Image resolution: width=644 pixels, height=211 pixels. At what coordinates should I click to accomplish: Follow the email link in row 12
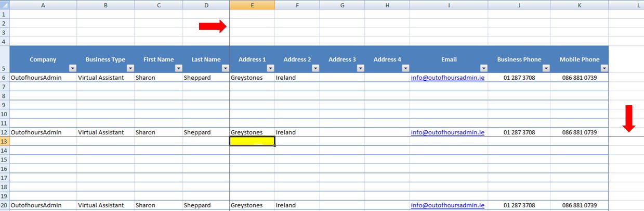tap(448, 132)
